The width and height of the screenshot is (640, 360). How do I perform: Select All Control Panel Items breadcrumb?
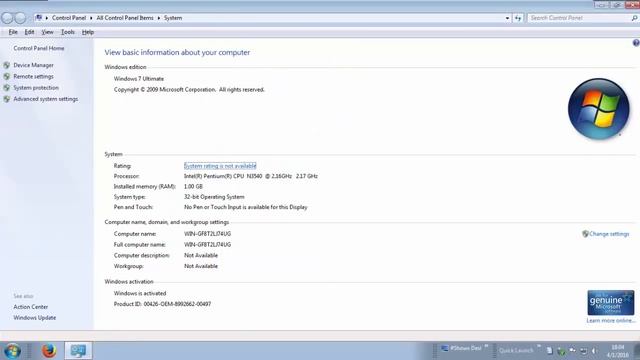point(125,18)
